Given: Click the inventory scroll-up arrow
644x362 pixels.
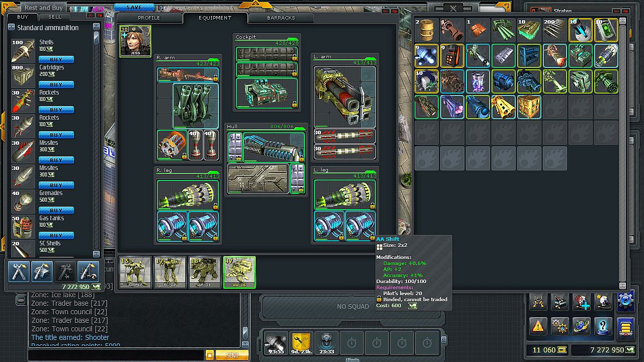Looking at the screenshot, I should [x=622, y=21].
